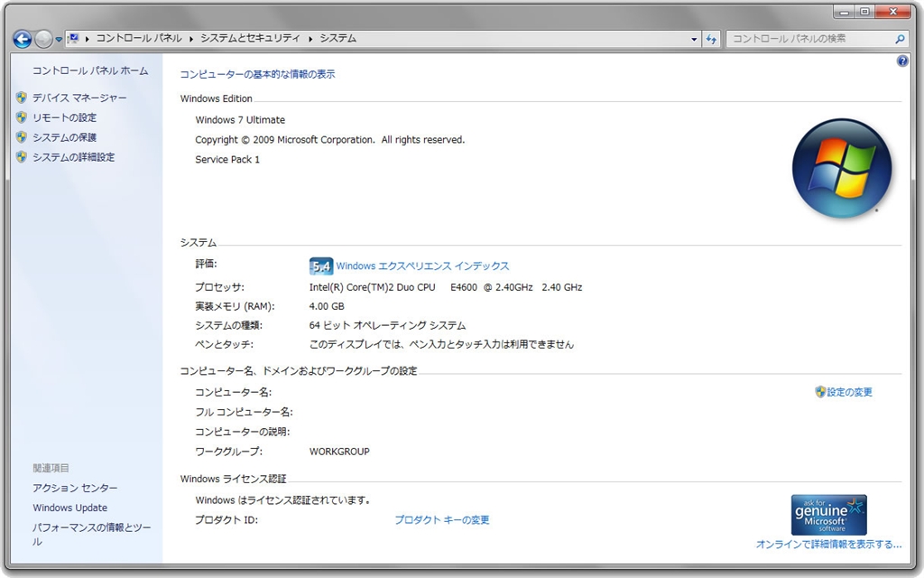Open アクション センター link
This screenshot has height=578, width=924.
75,489
